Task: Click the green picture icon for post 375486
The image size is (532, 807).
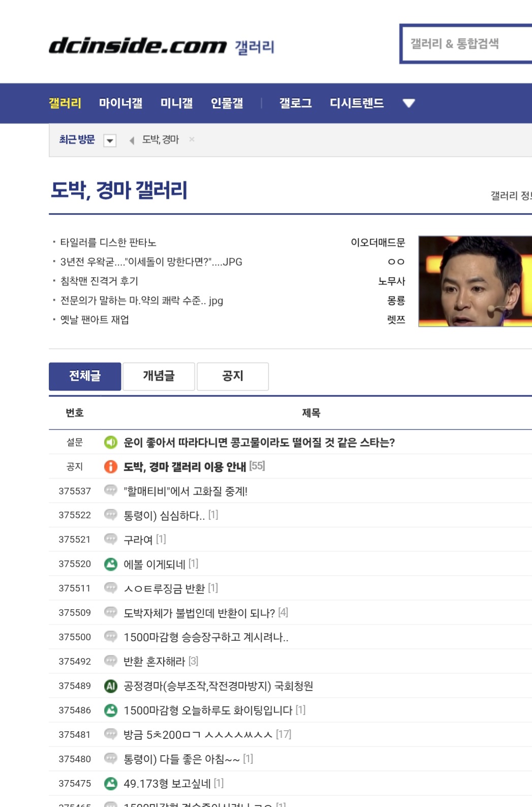Action: pyautogui.click(x=110, y=710)
